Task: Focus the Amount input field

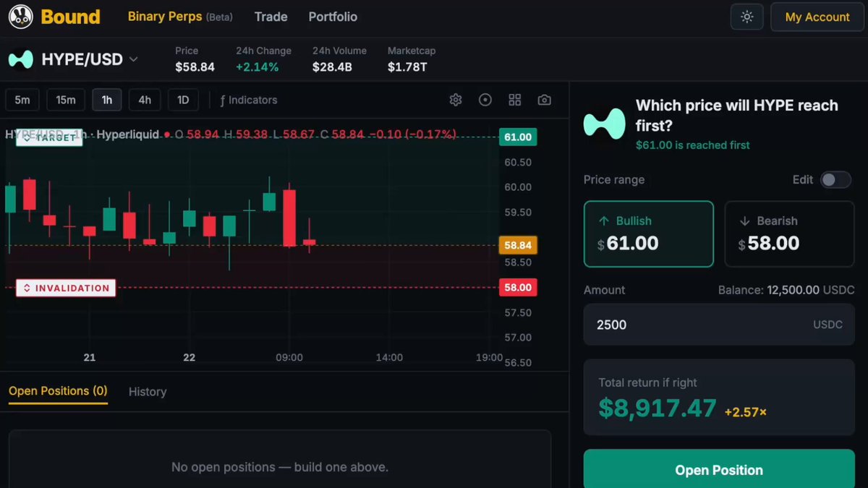Action: [x=719, y=325]
